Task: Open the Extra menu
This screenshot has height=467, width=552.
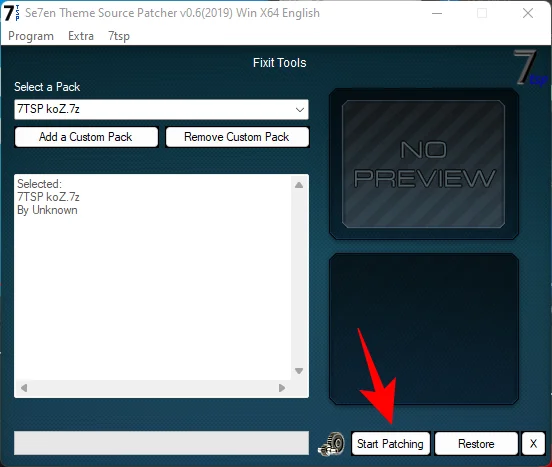Action: (81, 36)
